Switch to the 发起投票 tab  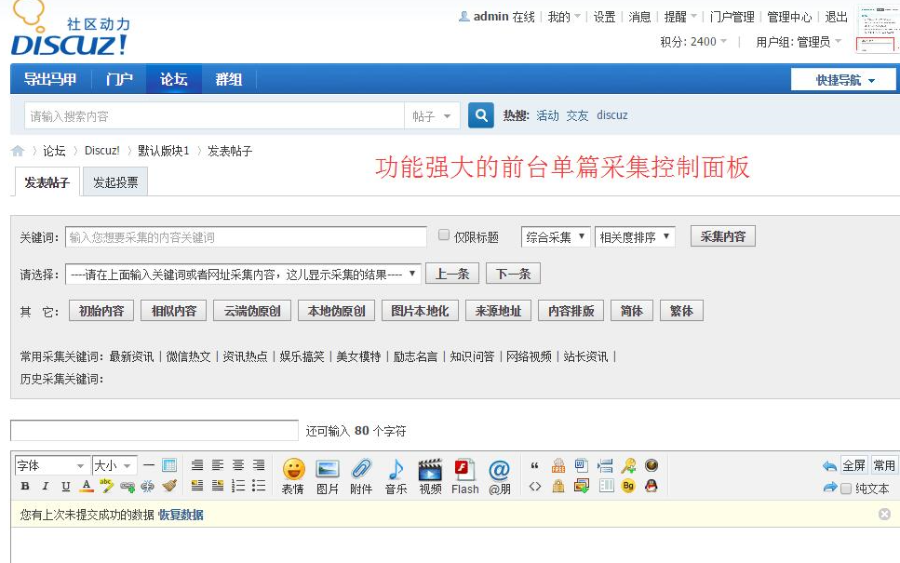(x=115, y=183)
